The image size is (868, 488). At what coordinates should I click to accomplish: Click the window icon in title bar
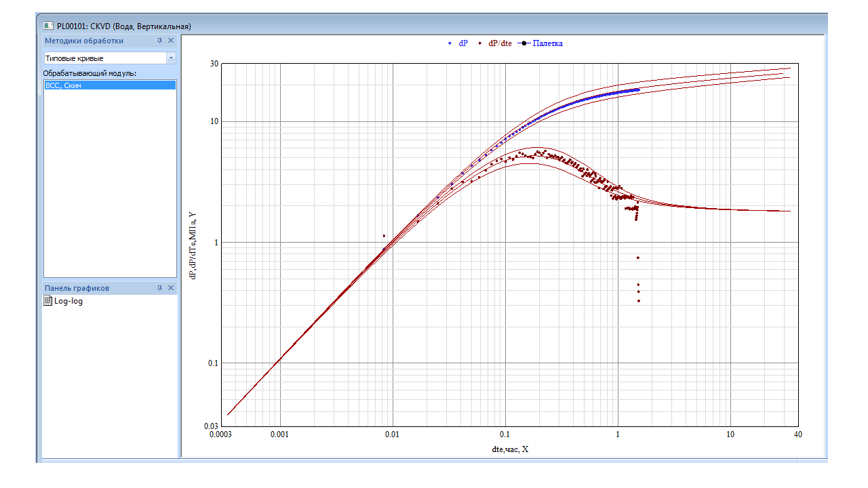coord(48,26)
